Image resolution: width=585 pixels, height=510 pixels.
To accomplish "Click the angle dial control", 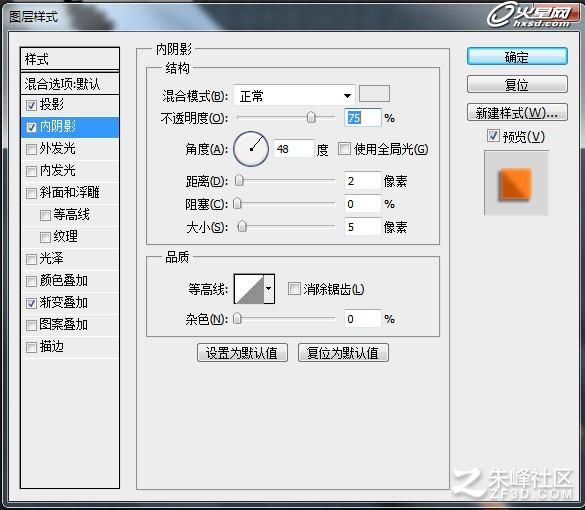I will point(251,149).
